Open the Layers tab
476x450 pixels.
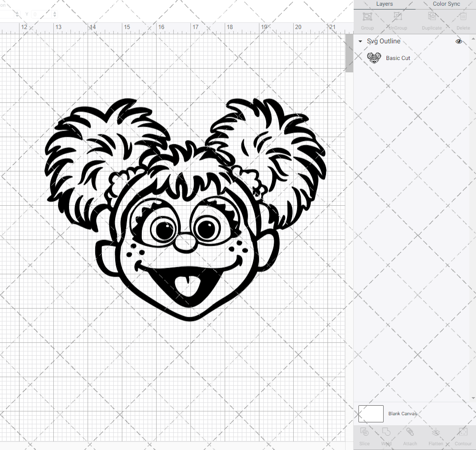(x=384, y=4)
